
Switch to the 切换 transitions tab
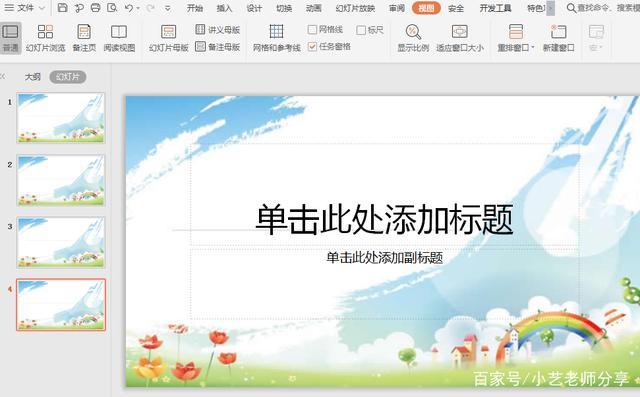point(284,8)
